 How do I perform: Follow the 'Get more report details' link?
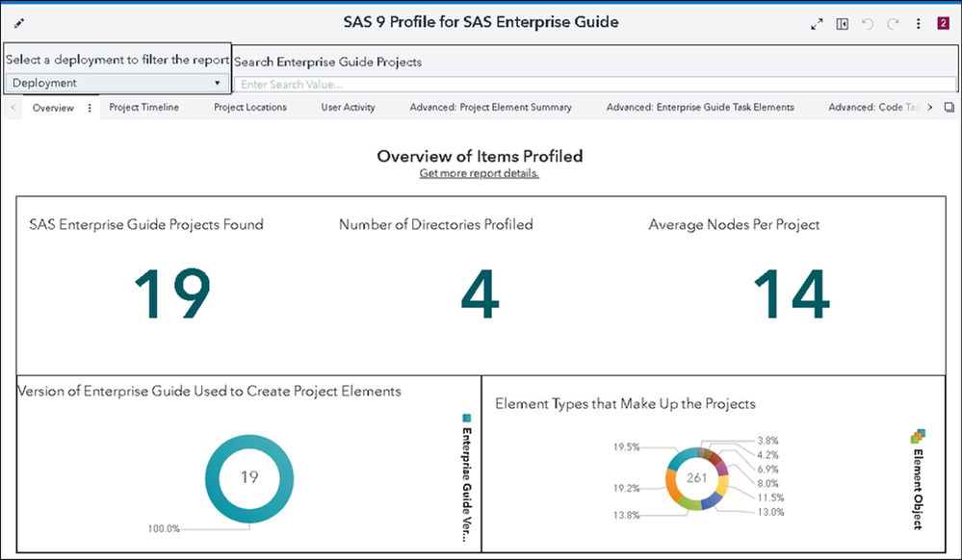(x=479, y=173)
